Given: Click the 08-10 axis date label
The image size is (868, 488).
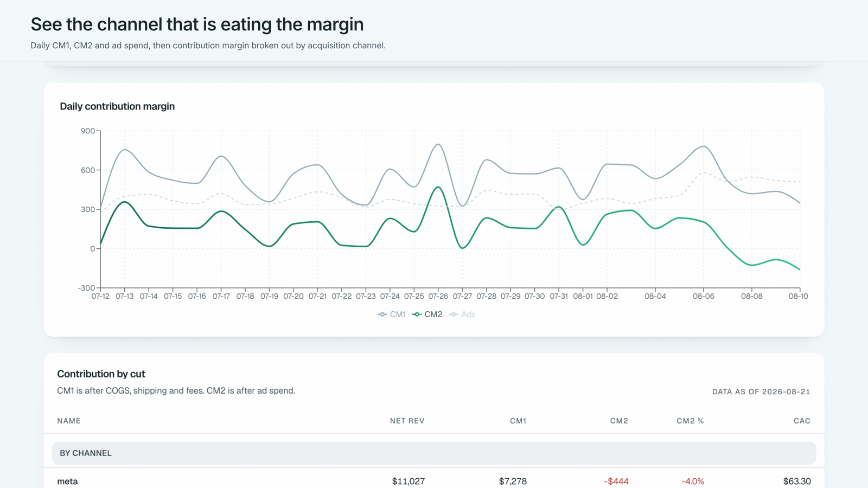Looking at the screenshot, I should click(798, 296).
